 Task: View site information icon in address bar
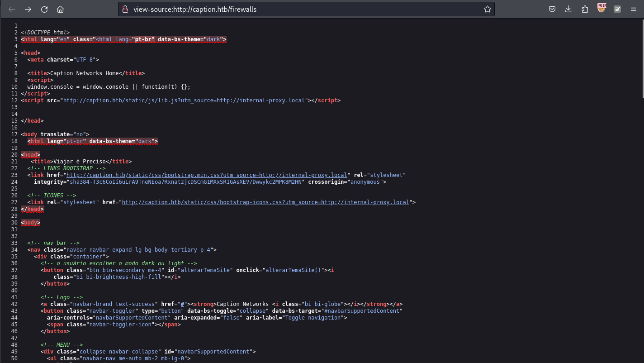pyautogui.click(x=126, y=9)
